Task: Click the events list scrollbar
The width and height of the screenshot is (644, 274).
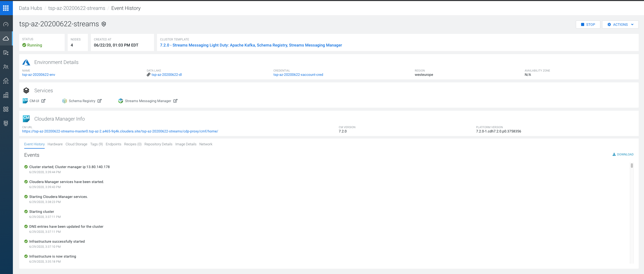Action: 632,166
